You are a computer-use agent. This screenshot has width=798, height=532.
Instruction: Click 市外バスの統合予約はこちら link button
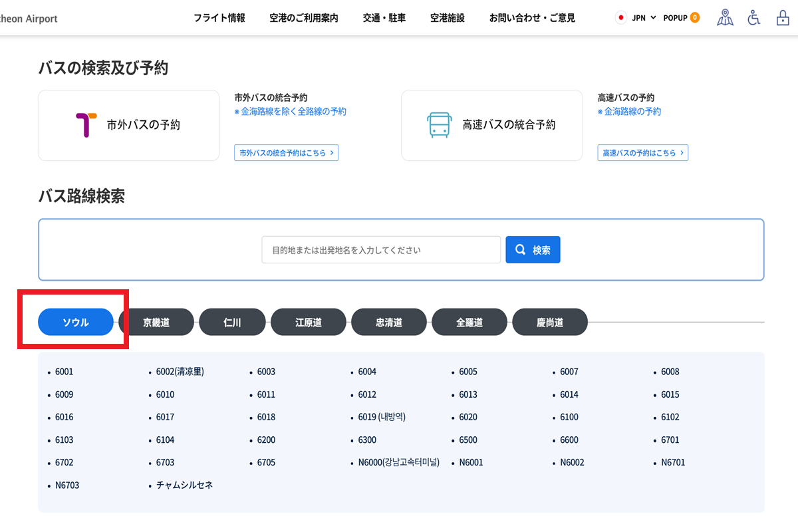pos(286,153)
